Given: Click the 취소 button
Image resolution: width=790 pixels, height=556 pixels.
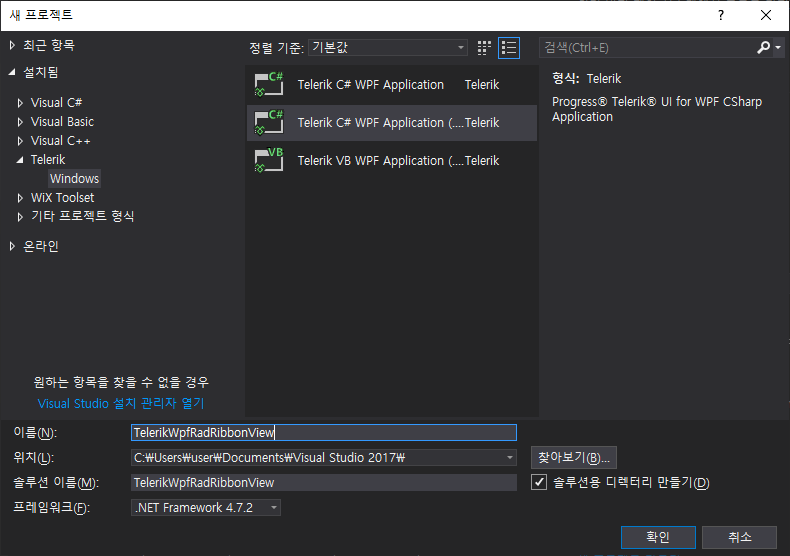Looking at the screenshot, I should tap(739, 537).
